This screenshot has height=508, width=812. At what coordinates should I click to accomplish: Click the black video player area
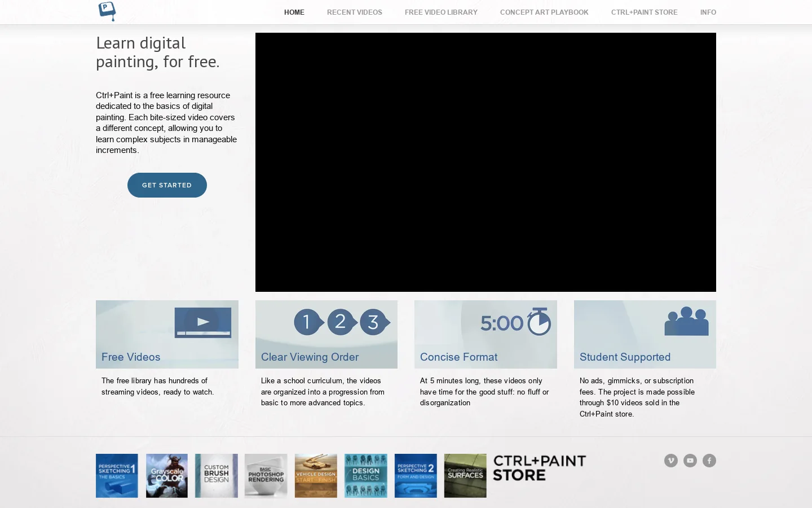click(x=486, y=162)
